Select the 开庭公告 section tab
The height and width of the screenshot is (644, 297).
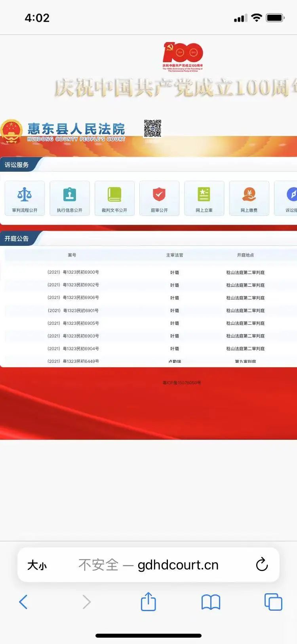click(17, 239)
